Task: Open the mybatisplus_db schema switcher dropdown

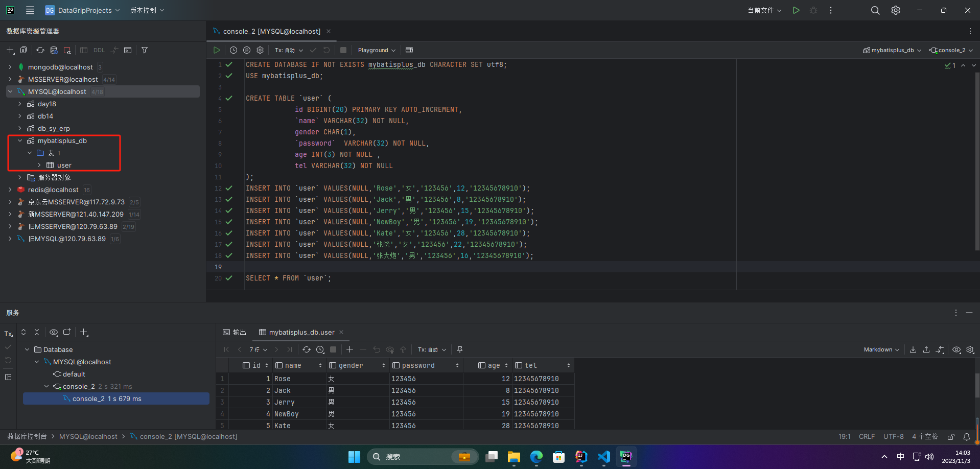Action: [x=892, y=50]
